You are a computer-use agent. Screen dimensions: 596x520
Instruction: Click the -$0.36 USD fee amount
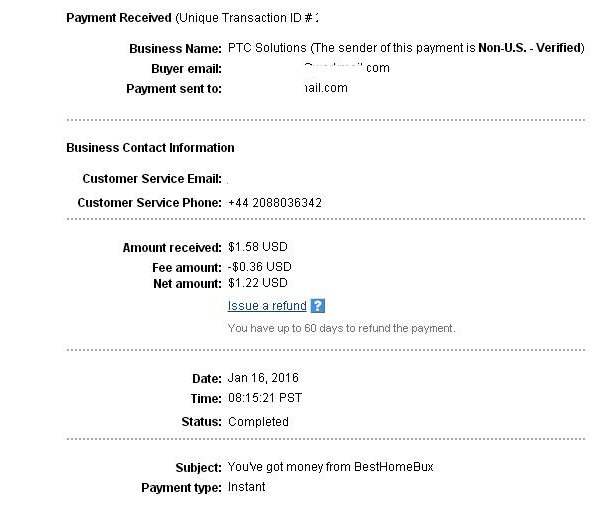[x=260, y=267]
